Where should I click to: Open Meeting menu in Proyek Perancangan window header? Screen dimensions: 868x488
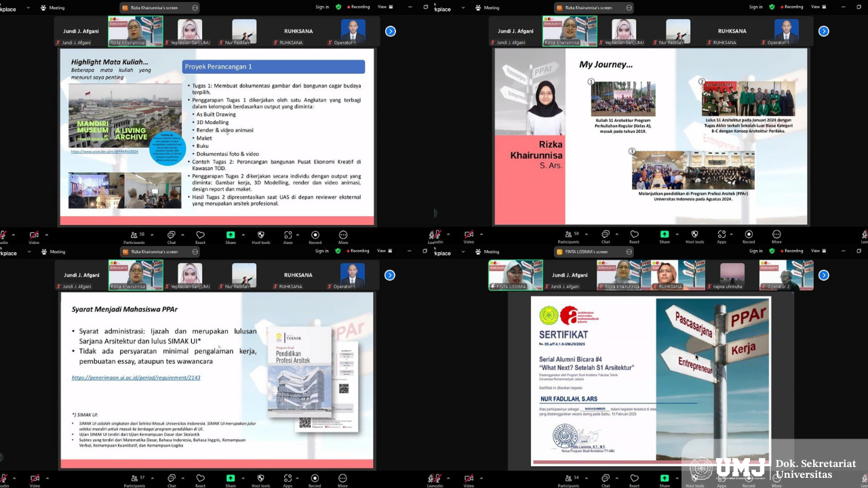[52, 7]
